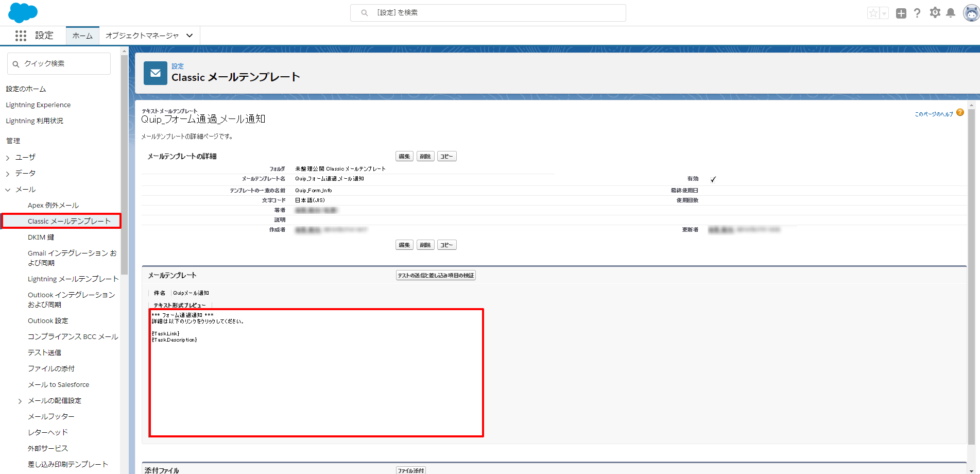Click the envelope icon beside Classic メールテンプレート title
This screenshot has width=980, height=474.
pos(155,73)
